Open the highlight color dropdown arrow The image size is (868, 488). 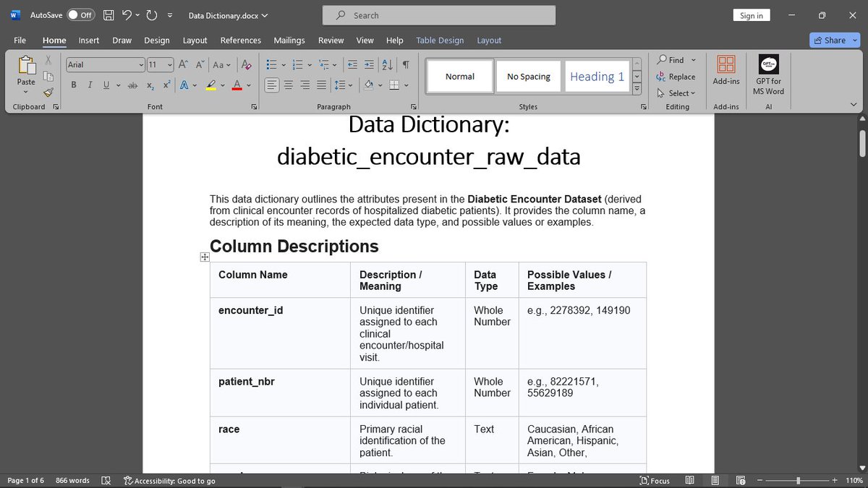pyautogui.click(x=223, y=85)
